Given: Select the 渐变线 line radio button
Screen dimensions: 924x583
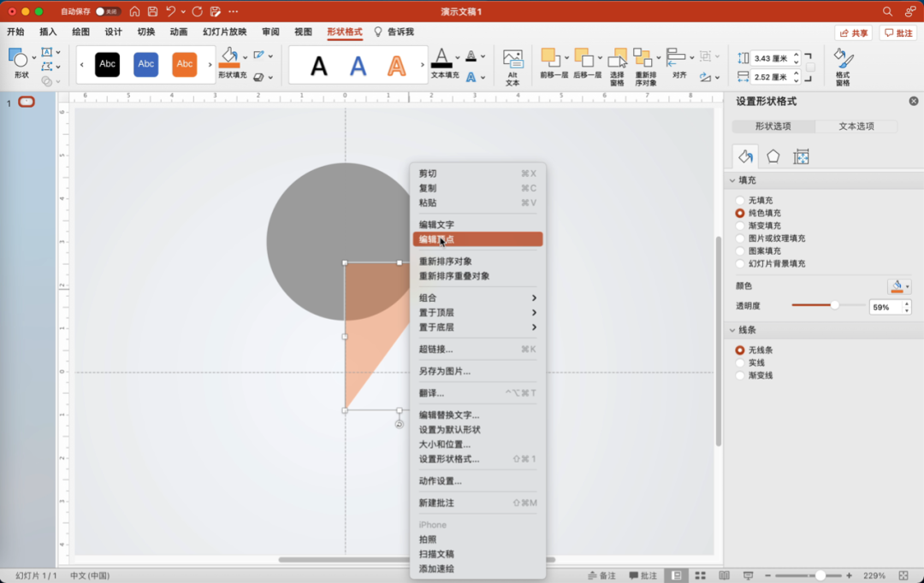Looking at the screenshot, I should pyautogui.click(x=740, y=375).
